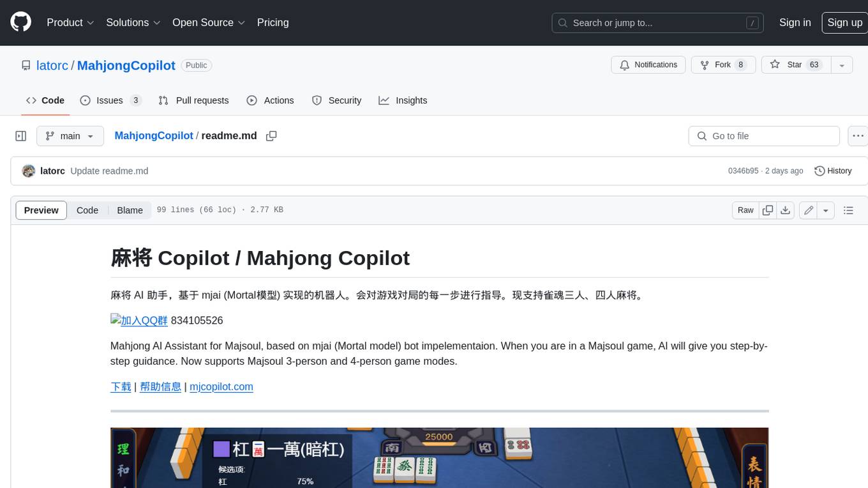Click the 834105526 QQ group number
This screenshot has height=488, width=868.
pos(197,320)
